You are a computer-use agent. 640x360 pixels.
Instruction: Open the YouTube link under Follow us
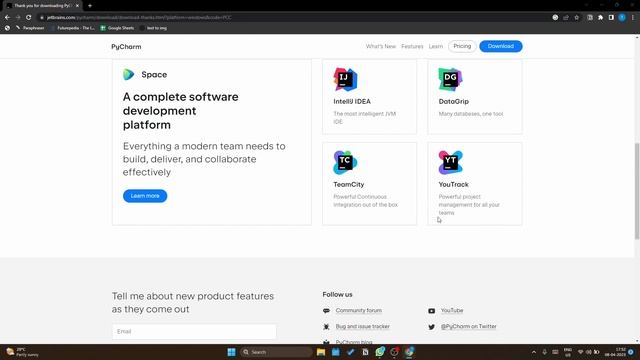click(x=452, y=311)
